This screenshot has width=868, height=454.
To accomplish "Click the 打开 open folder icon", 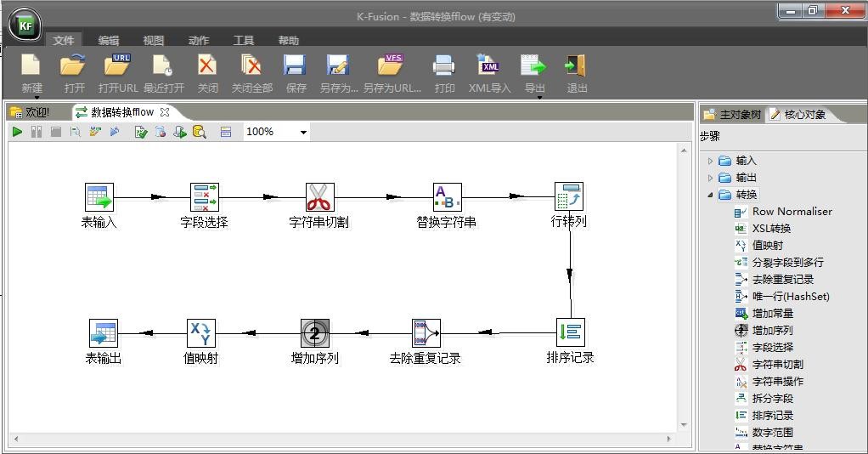I will [73, 65].
